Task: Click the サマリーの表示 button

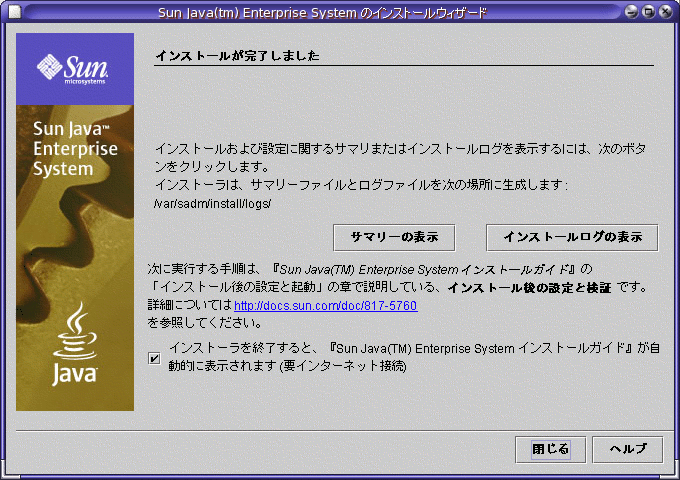Action: 394,238
